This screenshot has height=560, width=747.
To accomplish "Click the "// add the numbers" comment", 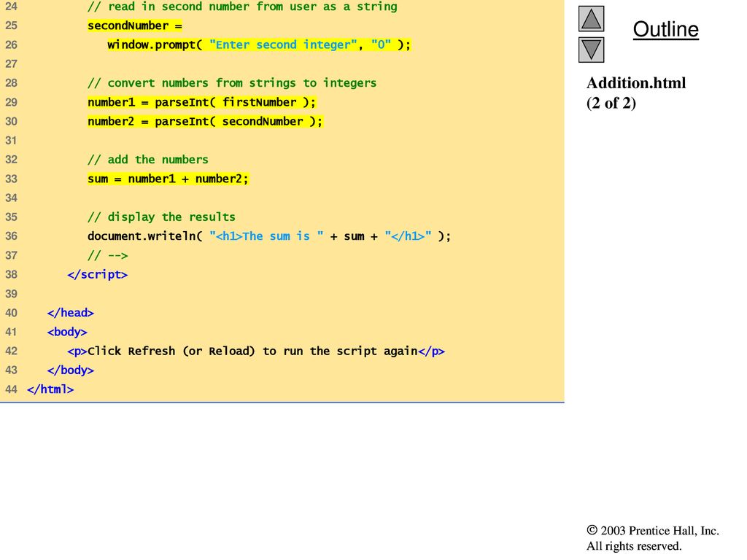I will (x=147, y=160).
